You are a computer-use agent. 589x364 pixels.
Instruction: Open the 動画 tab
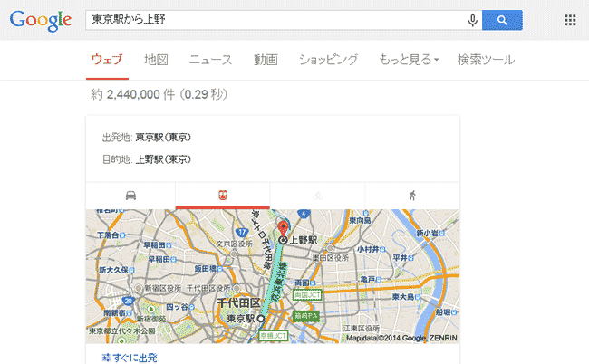click(x=266, y=60)
